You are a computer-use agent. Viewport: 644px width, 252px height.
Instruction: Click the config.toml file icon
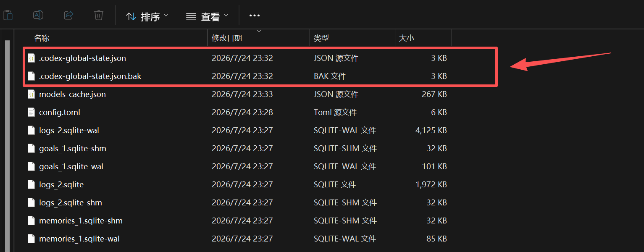click(x=31, y=112)
